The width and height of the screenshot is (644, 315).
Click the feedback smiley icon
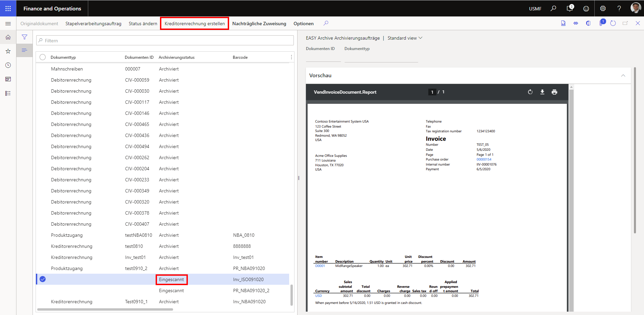click(x=586, y=9)
